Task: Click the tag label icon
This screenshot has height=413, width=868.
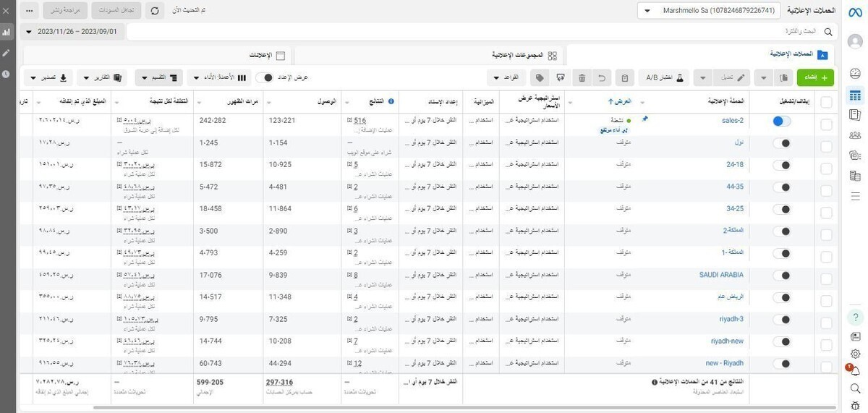Action: (539, 77)
